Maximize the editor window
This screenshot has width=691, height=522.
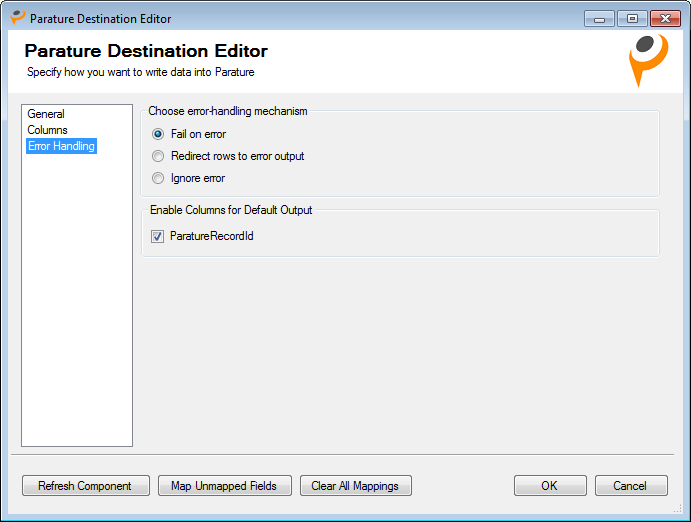[632, 19]
